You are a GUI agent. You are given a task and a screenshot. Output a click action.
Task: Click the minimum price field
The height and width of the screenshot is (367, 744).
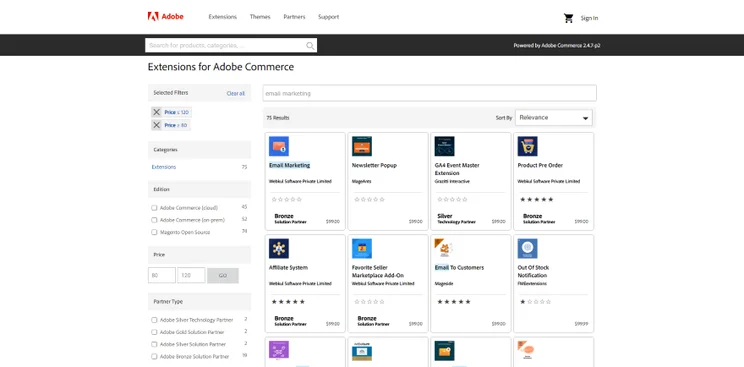(x=162, y=275)
